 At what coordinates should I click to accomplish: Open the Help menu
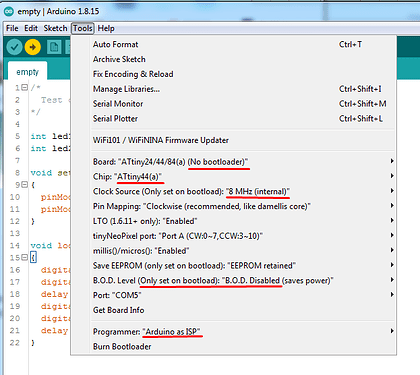(106, 28)
